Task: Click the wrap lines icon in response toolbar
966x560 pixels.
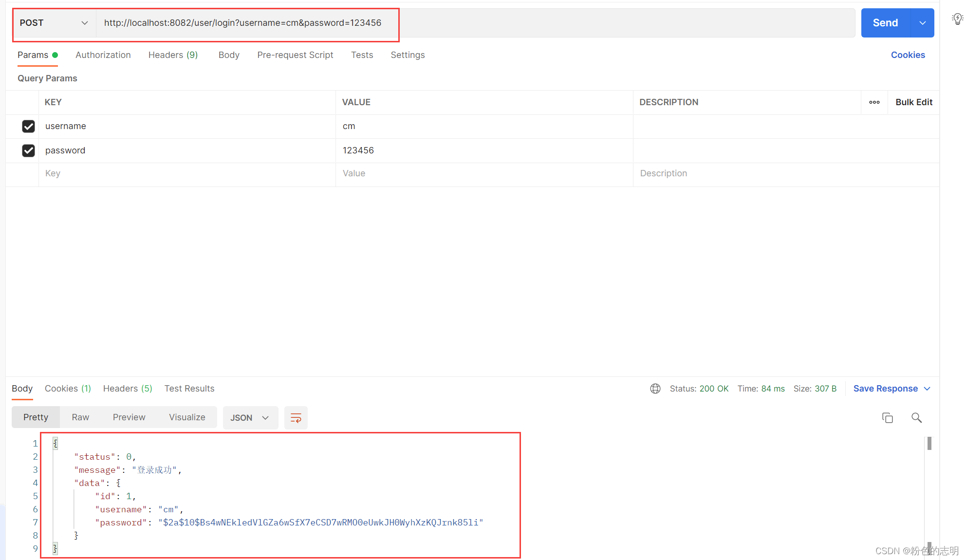Action: (296, 418)
